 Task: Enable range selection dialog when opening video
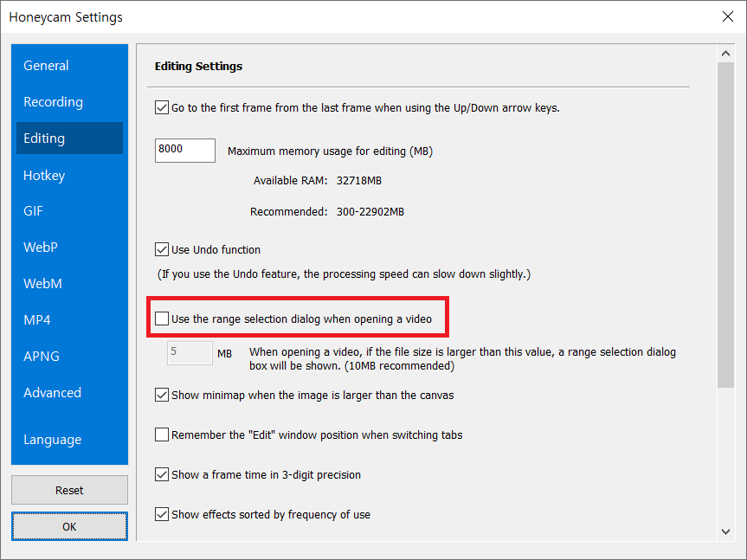162,319
